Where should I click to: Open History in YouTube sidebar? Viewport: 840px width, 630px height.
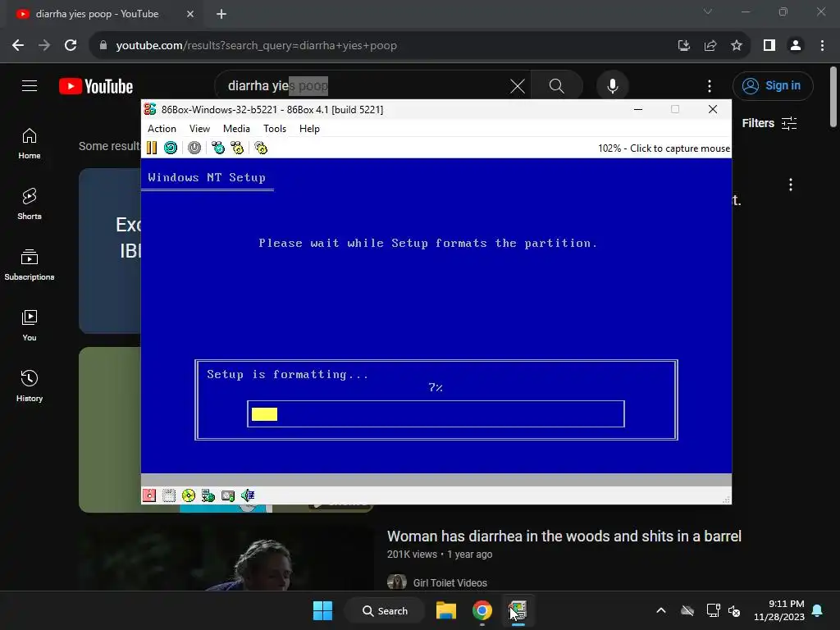30,386
